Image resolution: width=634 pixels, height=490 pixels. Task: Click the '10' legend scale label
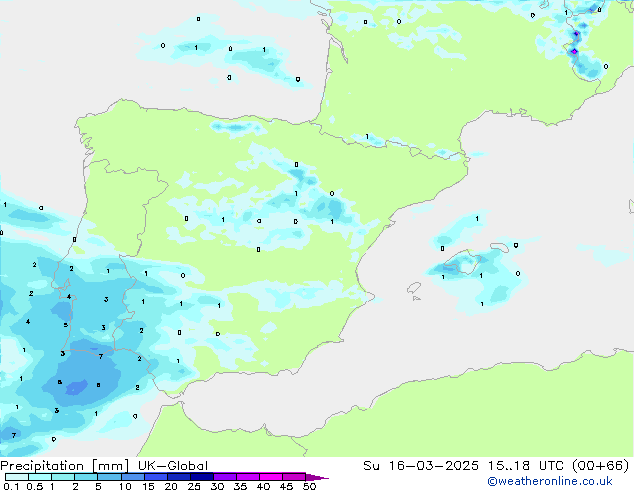pyautogui.click(x=125, y=486)
